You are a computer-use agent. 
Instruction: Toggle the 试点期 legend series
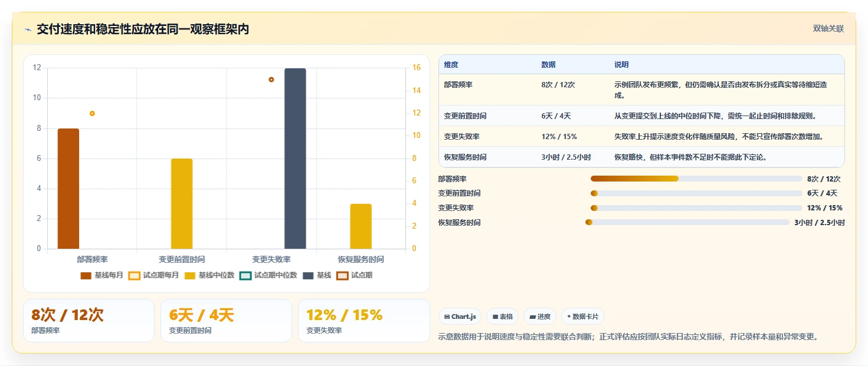355,275
